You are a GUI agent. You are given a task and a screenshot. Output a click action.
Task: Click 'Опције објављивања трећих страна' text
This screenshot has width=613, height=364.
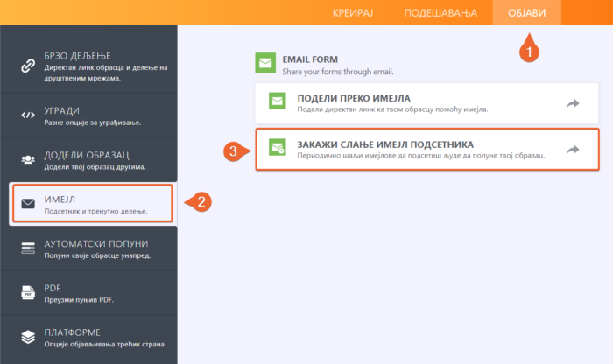[104, 344]
